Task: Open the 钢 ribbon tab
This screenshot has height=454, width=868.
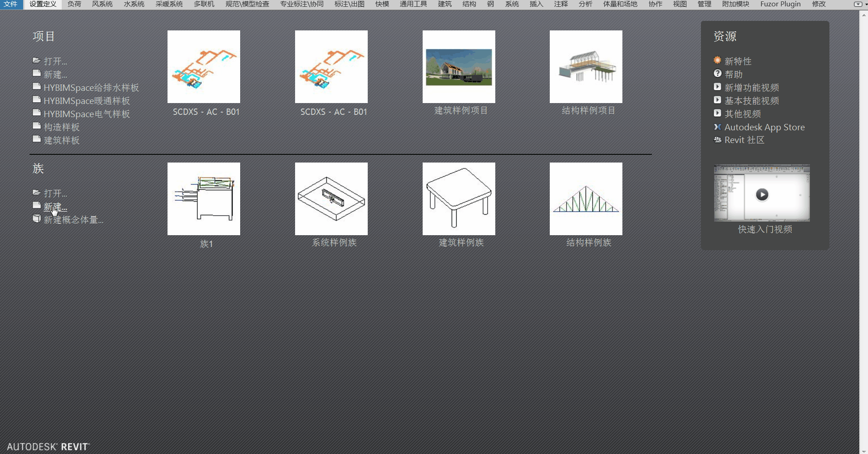Action: pos(491,4)
